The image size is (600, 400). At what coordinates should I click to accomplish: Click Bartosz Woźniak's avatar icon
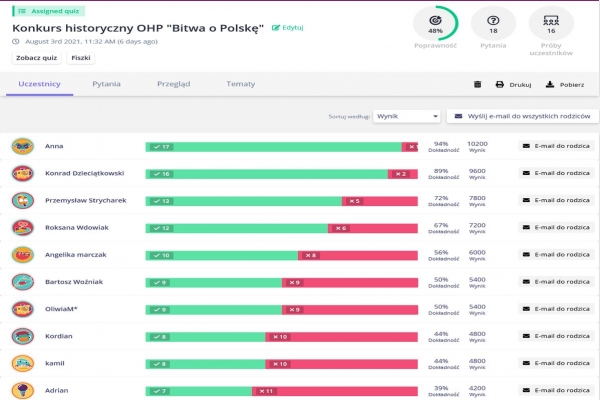pos(22,281)
